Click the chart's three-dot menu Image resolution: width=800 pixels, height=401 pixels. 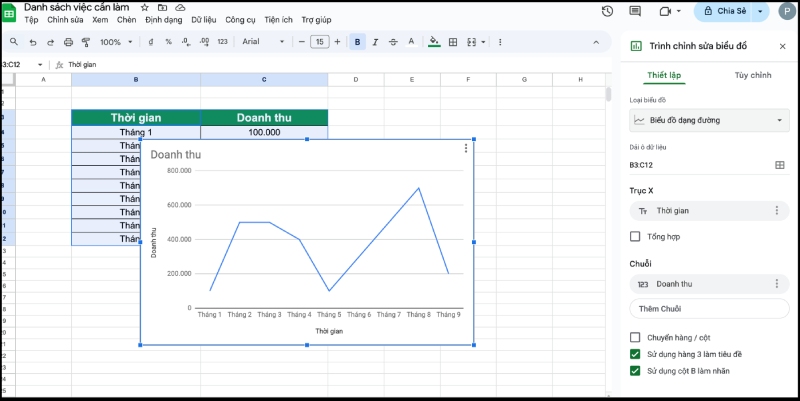[x=466, y=148]
